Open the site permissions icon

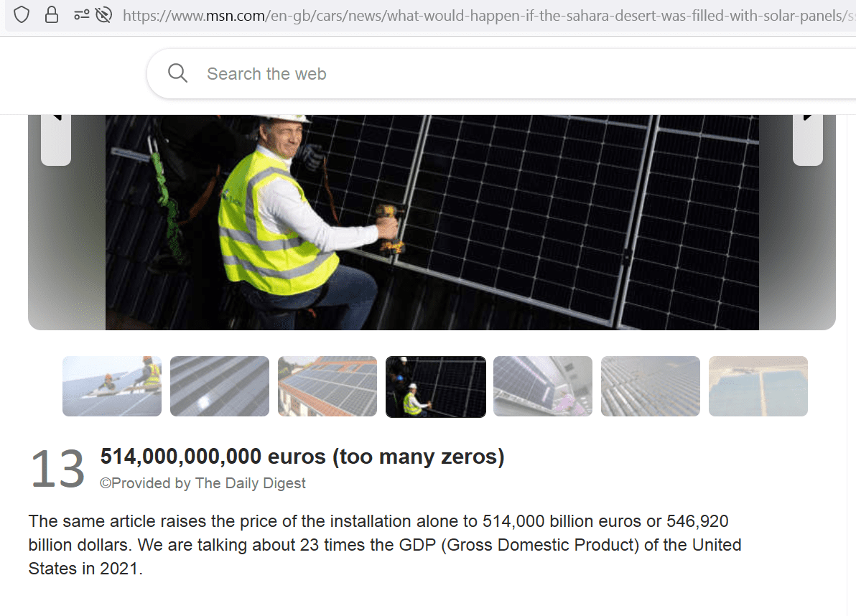click(x=82, y=15)
